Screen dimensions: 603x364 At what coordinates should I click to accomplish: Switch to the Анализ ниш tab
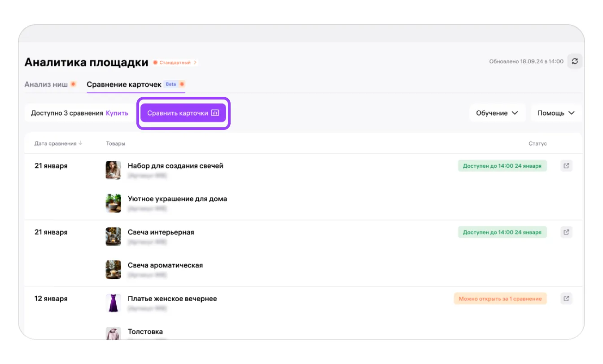46,84
